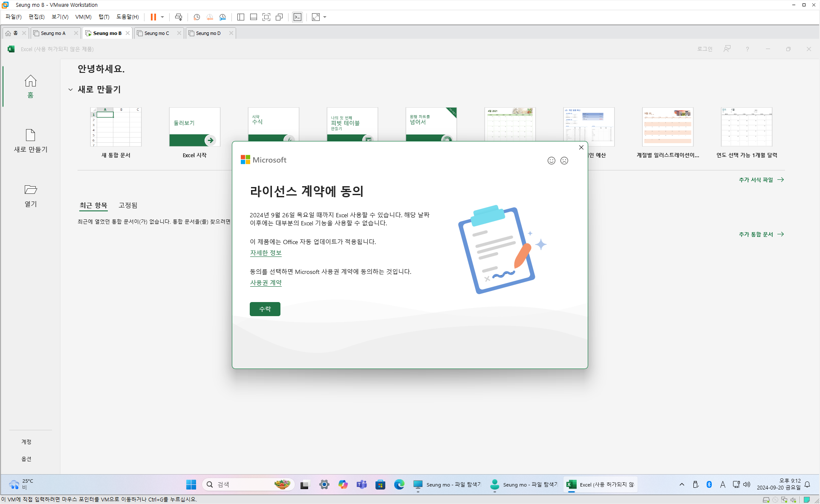This screenshot has height=504, width=820.
Task: Click the sad face feedback icon
Action: click(564, 161)
